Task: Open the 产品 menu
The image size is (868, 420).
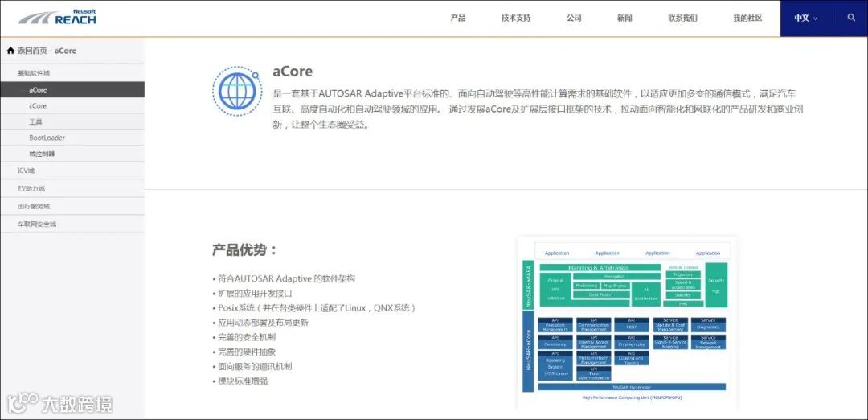Action: tap(458, 19)
